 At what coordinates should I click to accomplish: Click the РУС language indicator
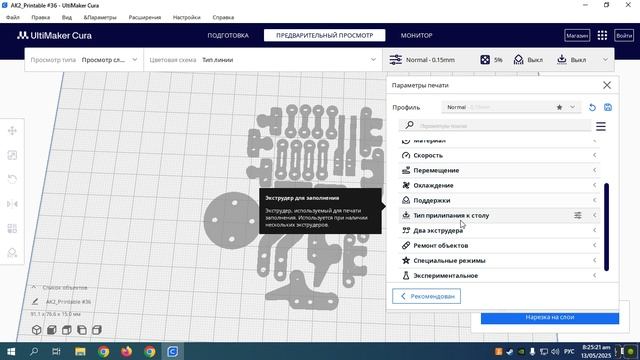[569, 351]
